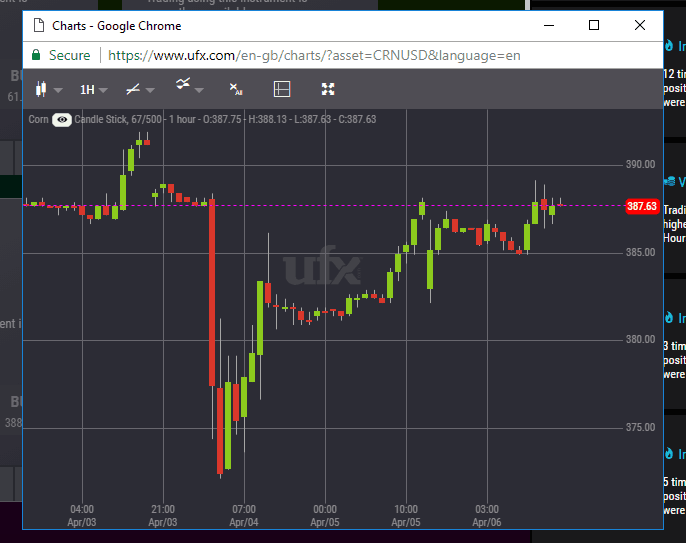Click the 07:00 Apr/04 time label

click(244, 516)
